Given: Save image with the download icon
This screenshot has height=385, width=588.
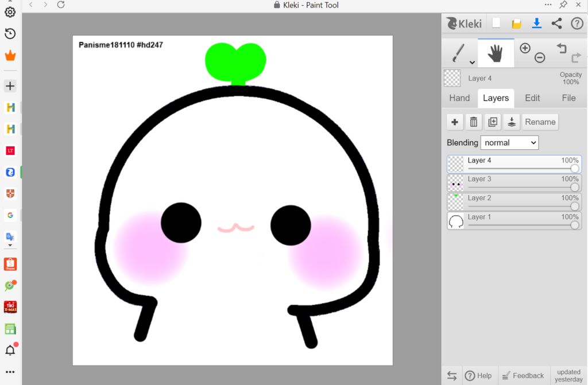Looking at the screenshot, I should coord(537,24).
